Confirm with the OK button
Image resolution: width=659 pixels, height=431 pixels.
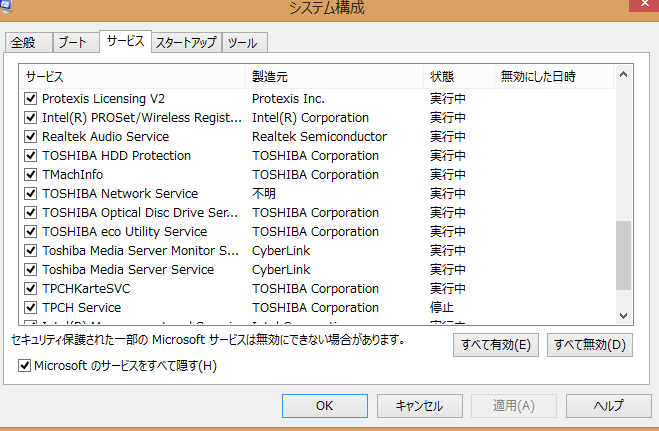(325, 406)
